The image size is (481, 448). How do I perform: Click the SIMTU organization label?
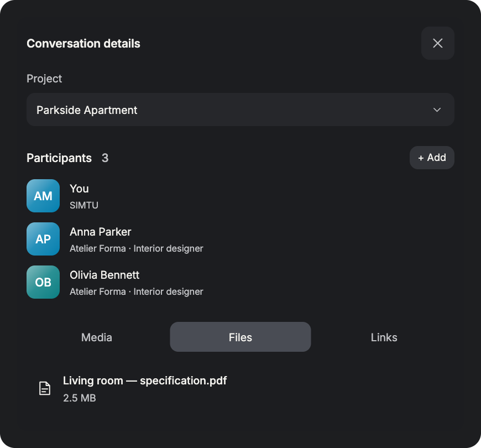(83, 205)
